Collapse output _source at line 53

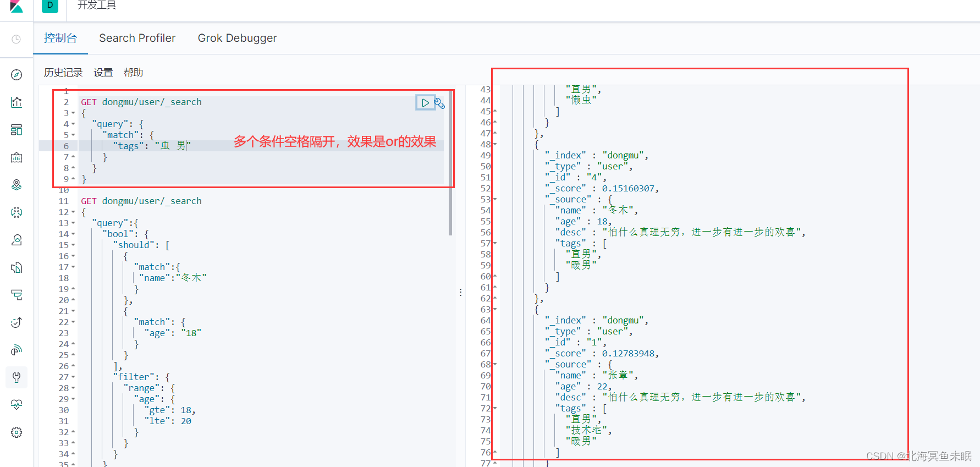click(x=495, y=199)
